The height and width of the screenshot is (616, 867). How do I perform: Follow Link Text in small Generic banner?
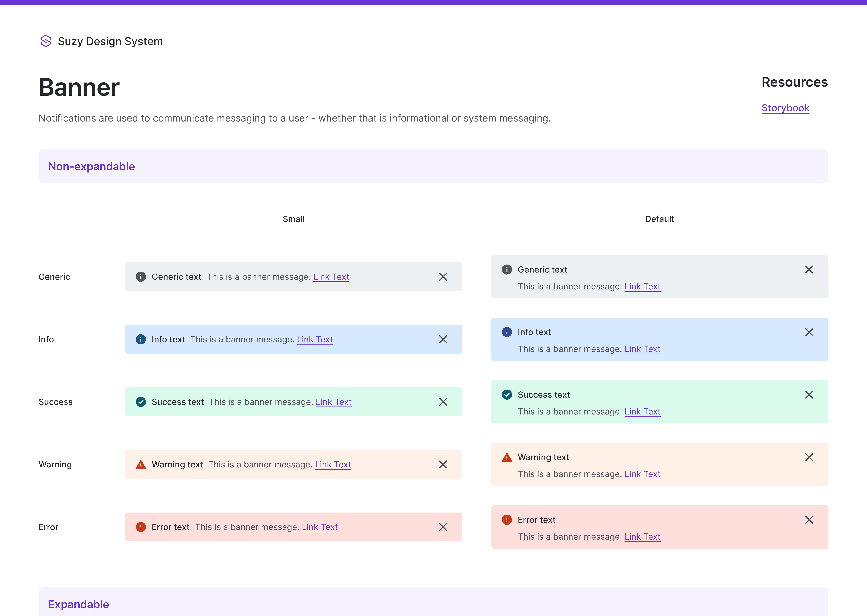point(331,277)
